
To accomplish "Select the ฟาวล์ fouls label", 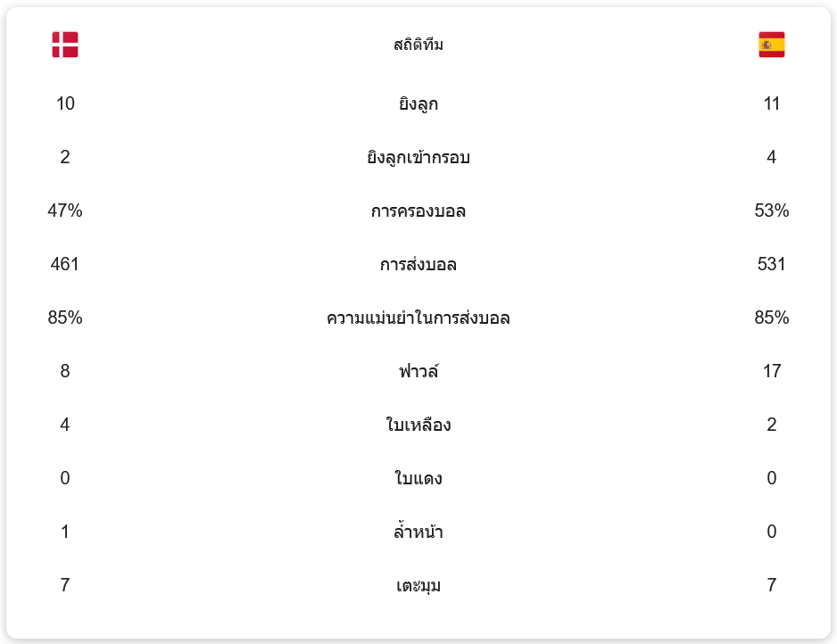I will point(418,371).
